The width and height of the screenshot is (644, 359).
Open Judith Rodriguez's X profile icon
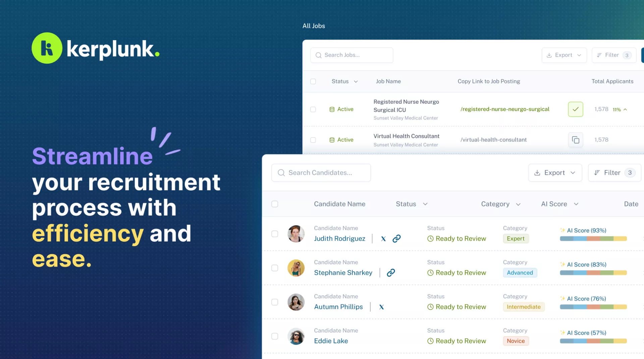383,239
